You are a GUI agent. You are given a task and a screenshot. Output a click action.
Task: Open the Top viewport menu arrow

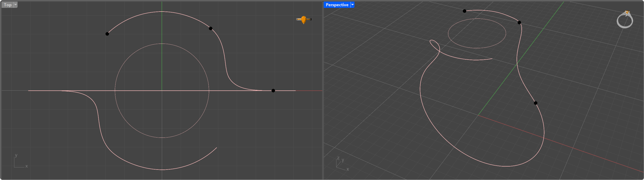[16, 5]
